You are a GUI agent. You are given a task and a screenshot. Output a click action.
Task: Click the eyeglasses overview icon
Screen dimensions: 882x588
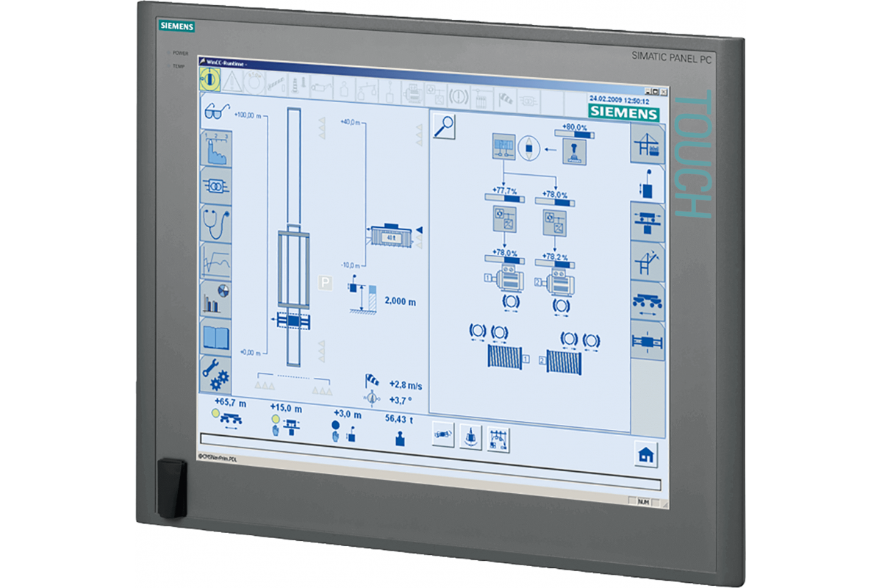[x=215, y=112]
